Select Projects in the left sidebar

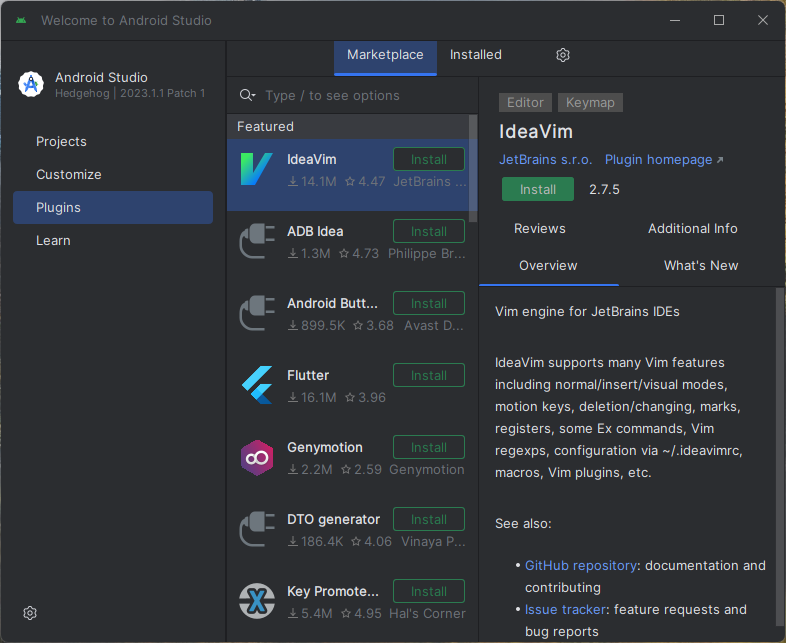point(61,141)
